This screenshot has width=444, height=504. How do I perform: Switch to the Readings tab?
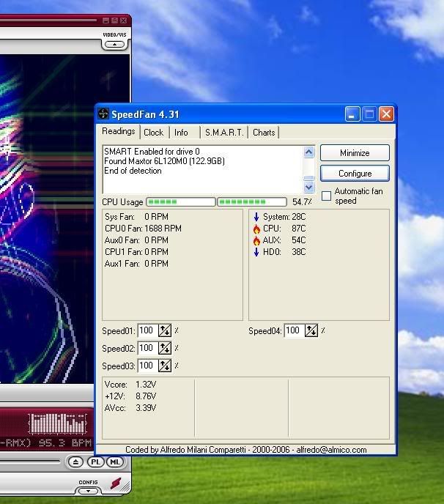tap(118, 131)
